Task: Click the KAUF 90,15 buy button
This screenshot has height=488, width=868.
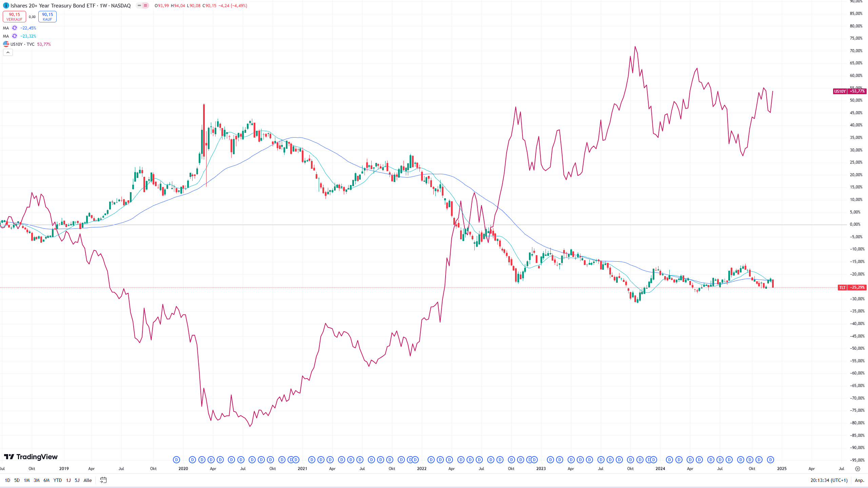Action: pos(47,17)
